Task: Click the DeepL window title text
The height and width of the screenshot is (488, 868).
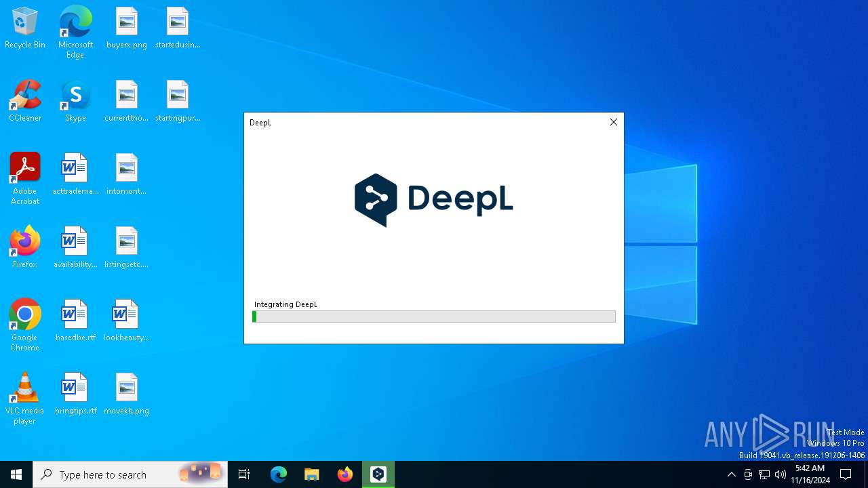Action: [x=260, y=123]
